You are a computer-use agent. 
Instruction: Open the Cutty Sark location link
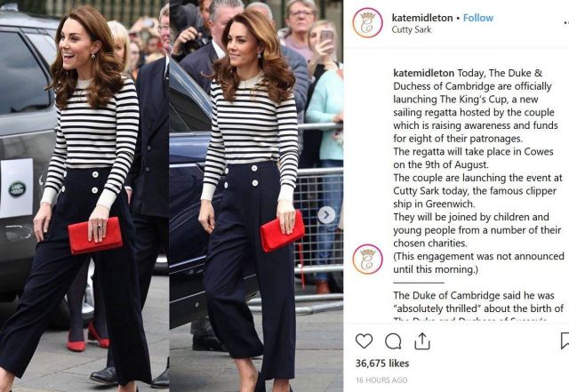411,29
